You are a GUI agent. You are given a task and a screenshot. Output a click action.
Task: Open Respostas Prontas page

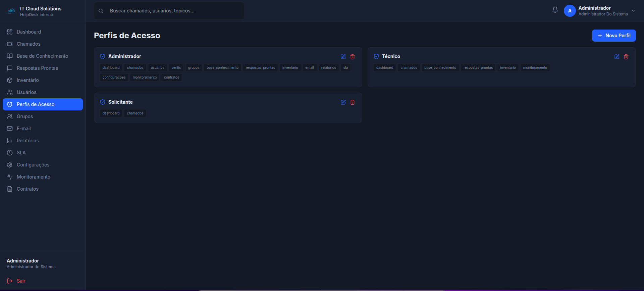43,68
